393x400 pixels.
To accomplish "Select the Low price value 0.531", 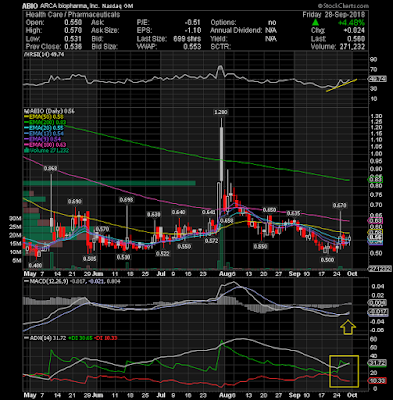I will [x=74, y=39].
